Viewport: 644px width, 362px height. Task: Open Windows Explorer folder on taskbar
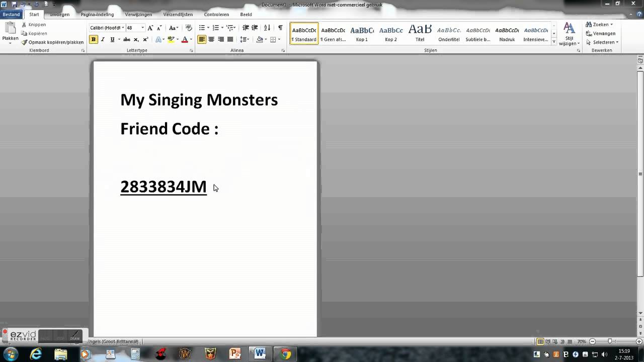pyautogui.click(x=60, y=354)
